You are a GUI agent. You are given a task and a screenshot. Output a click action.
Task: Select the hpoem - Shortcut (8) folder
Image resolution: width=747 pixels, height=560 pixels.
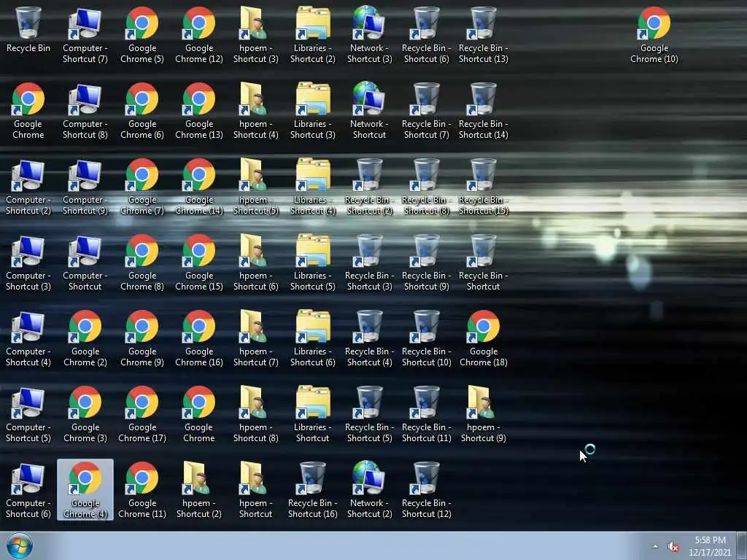tap(256, 414)
